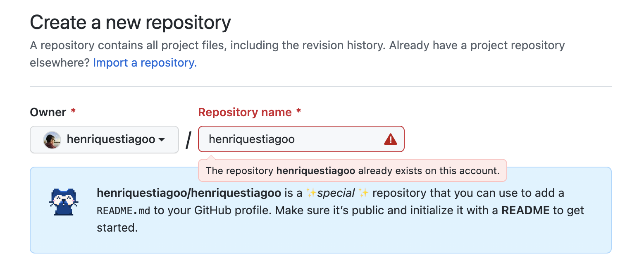Click the Octocat mascot icon in the blue banner
The width and height of the screenshot is (644, 268).
(63, 202)
